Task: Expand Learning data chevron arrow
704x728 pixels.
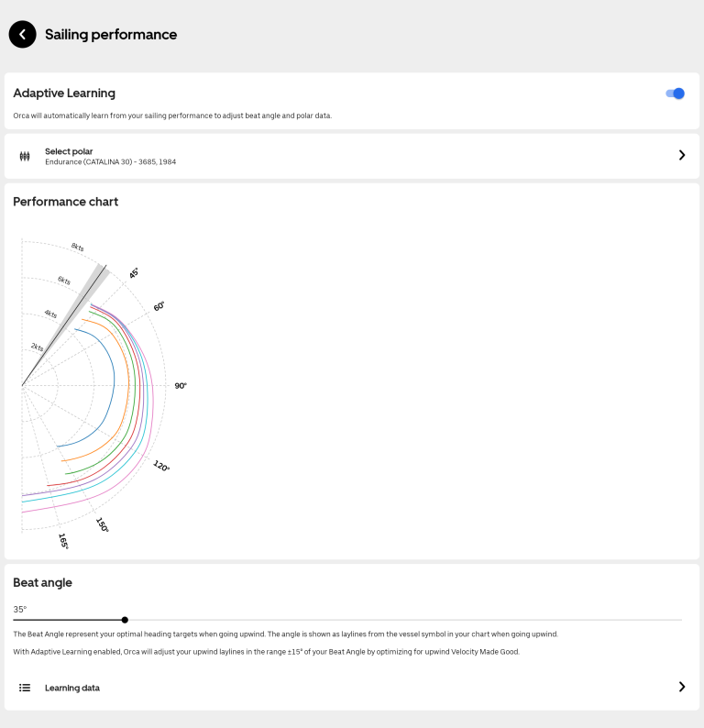Action: pos(681,688)
